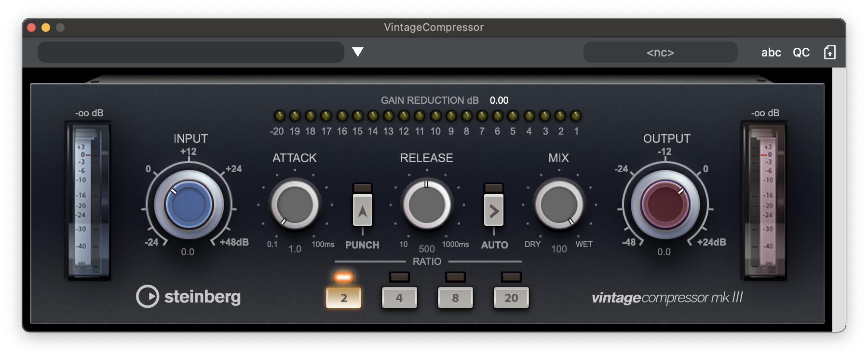The image size is (868, 358).
Task: Select ratio 4 button
Action: pyautogui.click(x=399, y=298)
